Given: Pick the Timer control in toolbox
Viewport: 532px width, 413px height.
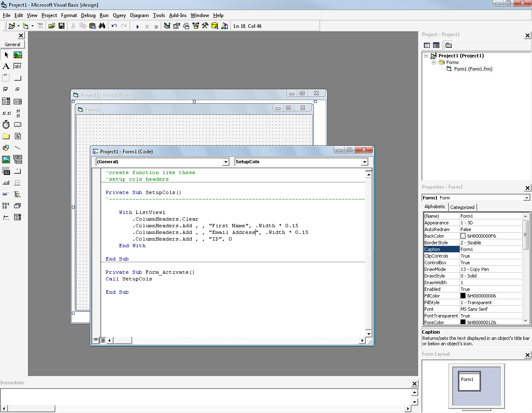Looking at the screenshot, I should click(x=6, y=125).
